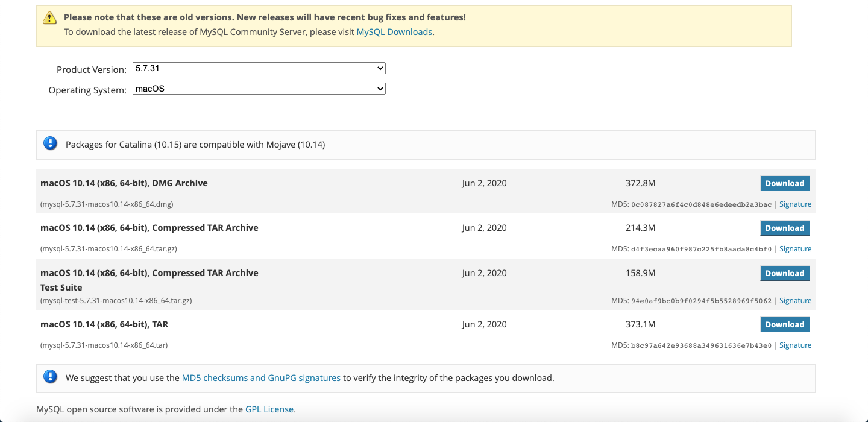Open the Product Version dropdown
This screenshot has width=868, height=422.
click(x=259, y=68)
